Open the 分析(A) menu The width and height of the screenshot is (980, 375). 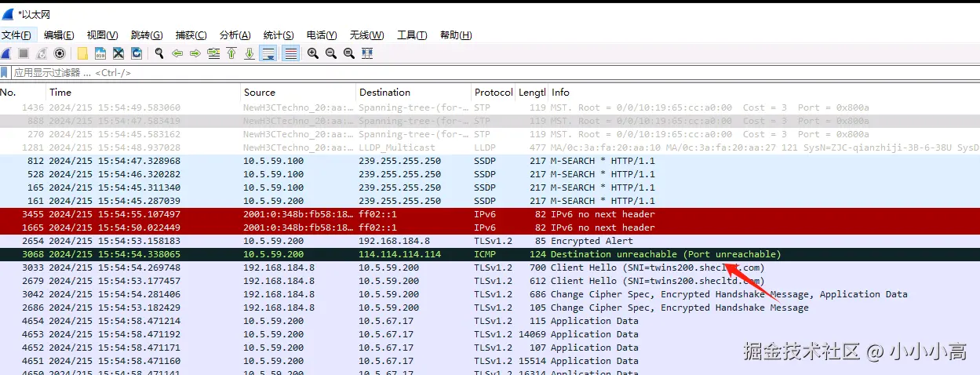(235, 35)
